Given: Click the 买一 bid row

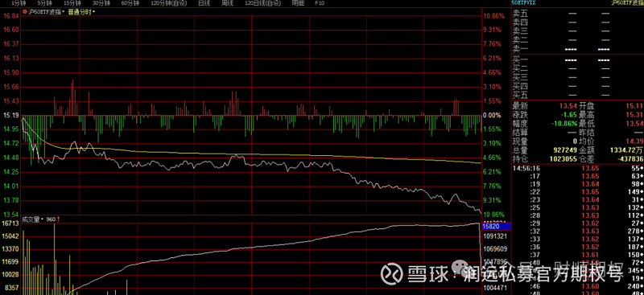Looking at the screenshot, I should [x=577, y=60].
